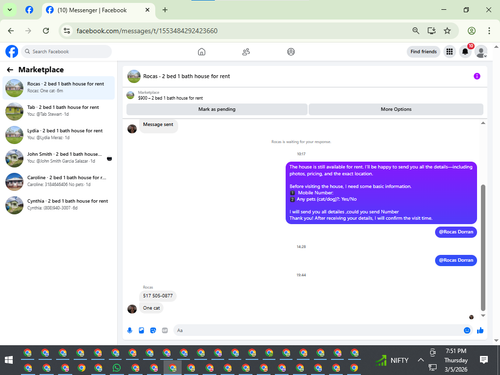Click the Search Facebook field

click(67, 52)
